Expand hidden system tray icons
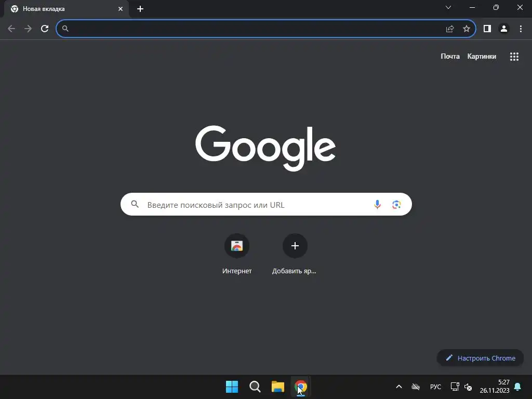This screenshot has height=399, width=532. (x=399, y=387)
